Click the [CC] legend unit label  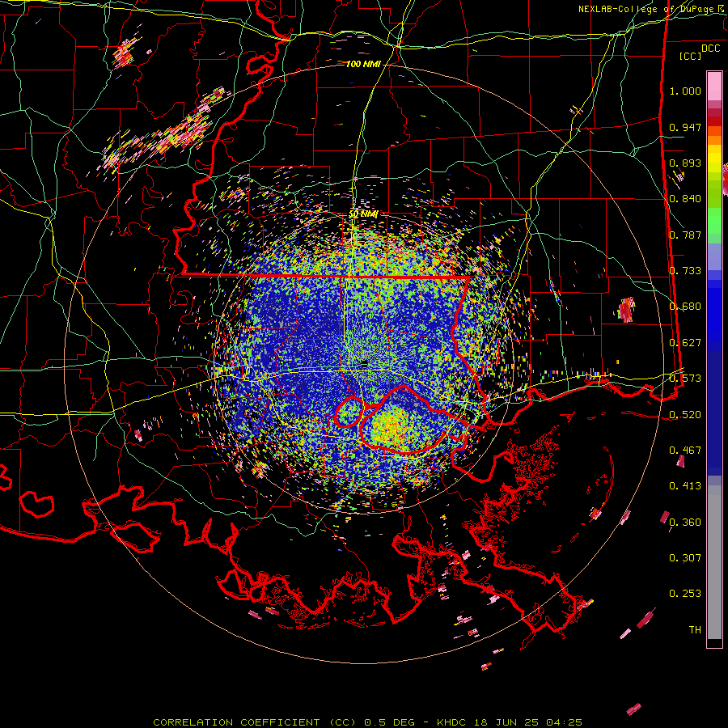coord(691,56)
